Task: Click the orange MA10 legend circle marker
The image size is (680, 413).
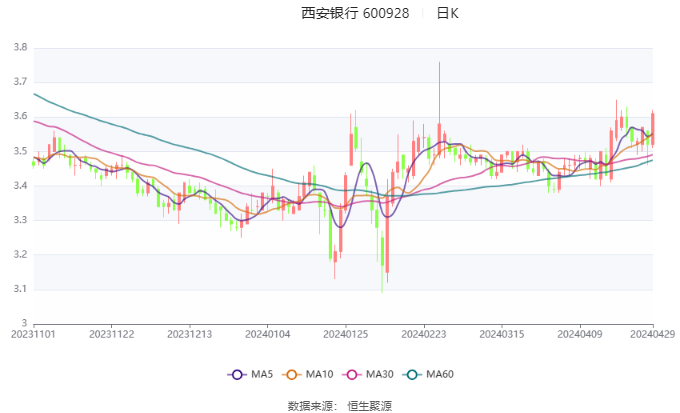Action: pyautogui.click(x=294, y=374)
